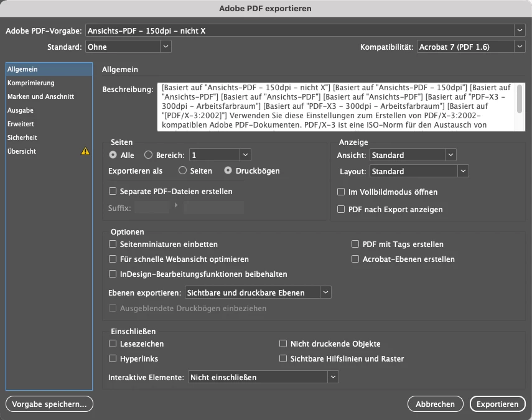The width and height of the screenshot is (532, 420).
Task: Select the Bereich radio button
Action: [x=148, y=155]
